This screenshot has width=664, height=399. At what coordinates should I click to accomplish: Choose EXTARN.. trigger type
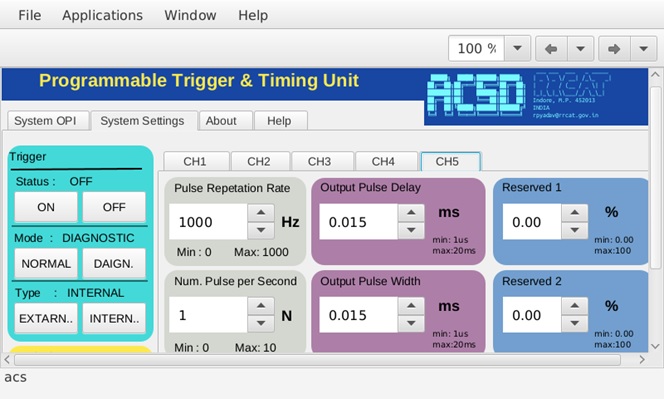click(46, 319)
